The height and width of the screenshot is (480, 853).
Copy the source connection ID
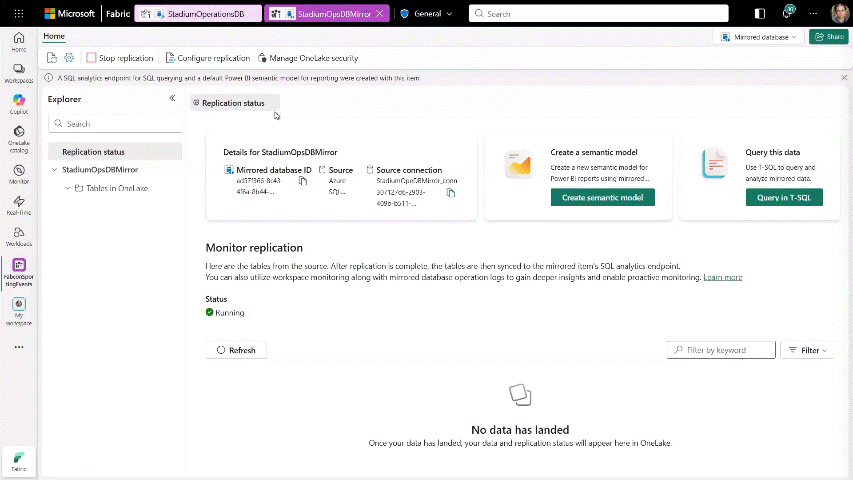[x=450, y=193]
